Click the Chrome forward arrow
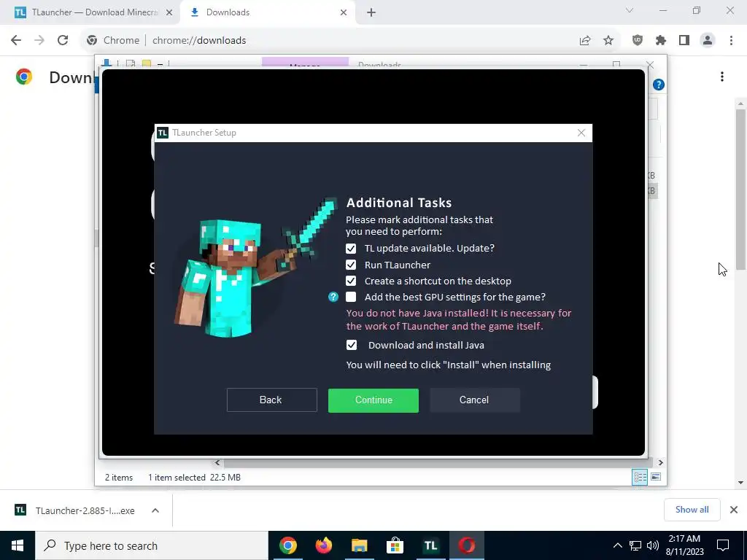747x560 pixels. 39,41
